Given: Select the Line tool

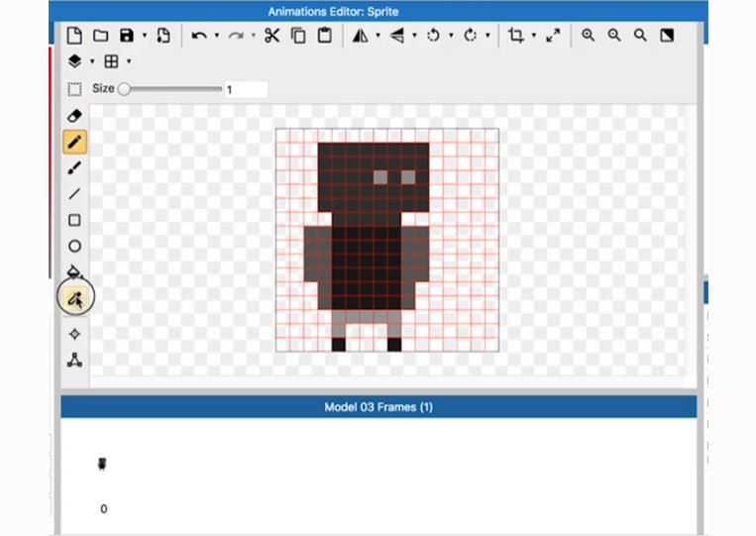Looking at the screenshot, I should [74, 194].
